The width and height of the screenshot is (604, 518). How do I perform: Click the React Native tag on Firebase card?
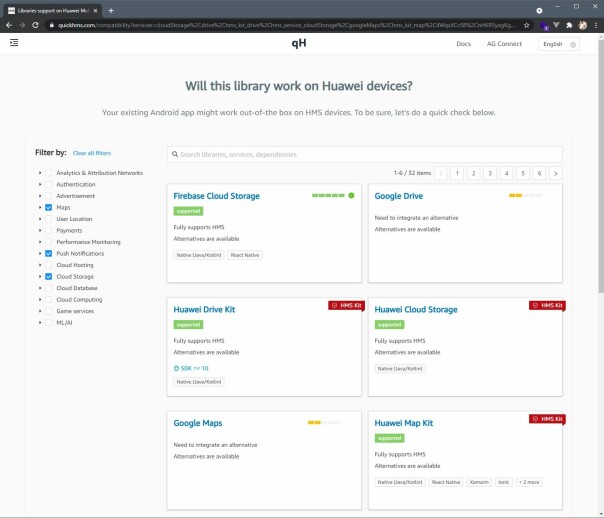[245, 255]
